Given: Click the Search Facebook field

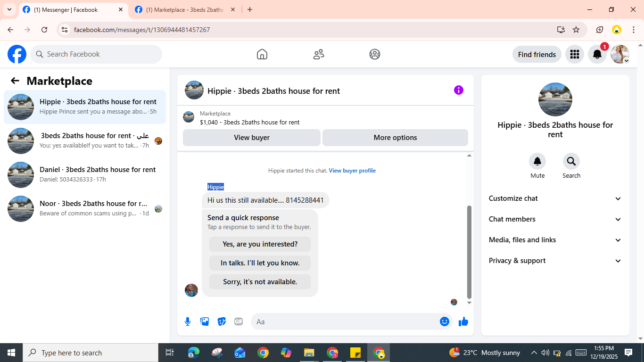Looking at the screenshot, I should [x=96, y=54].
